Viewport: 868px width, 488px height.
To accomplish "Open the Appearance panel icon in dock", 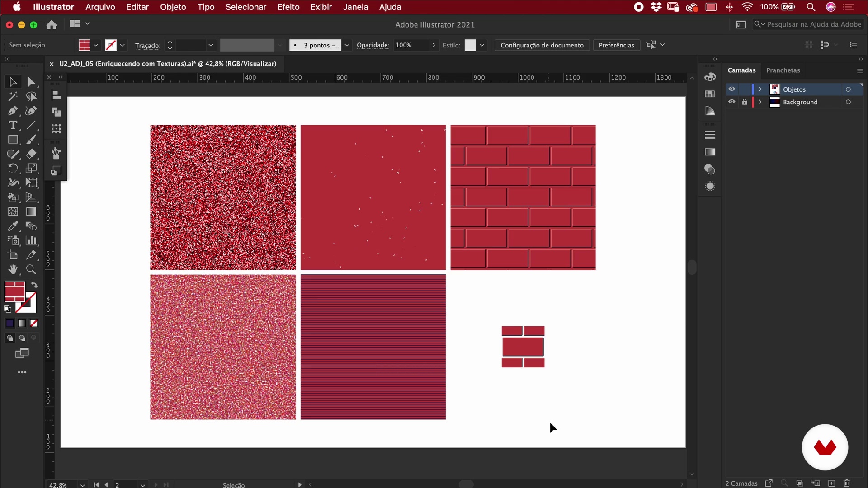I will click(710, 186).
